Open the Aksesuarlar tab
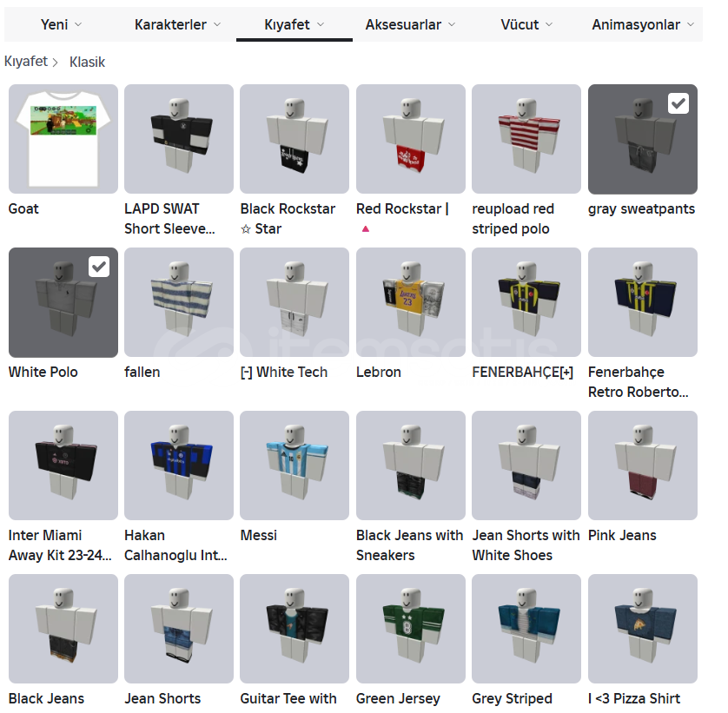This screenshot has width=728, height=713. click(410, 24)
